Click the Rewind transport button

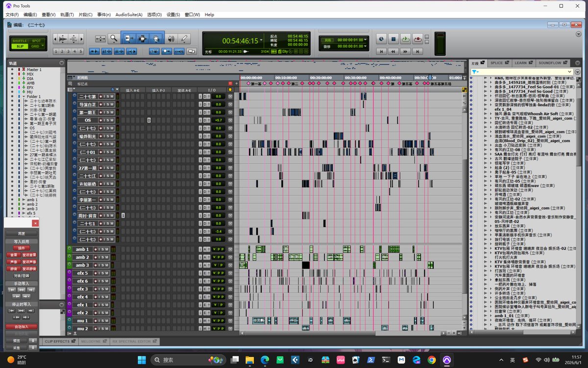393,51
